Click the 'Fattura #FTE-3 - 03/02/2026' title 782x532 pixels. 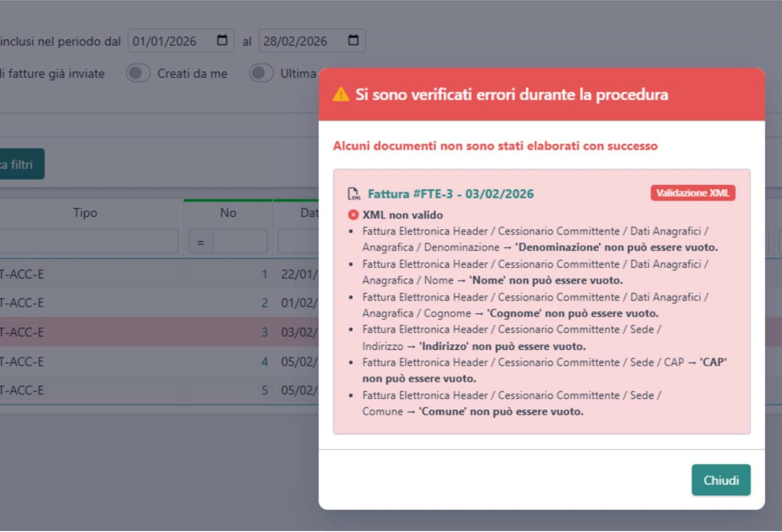point(451,194)
